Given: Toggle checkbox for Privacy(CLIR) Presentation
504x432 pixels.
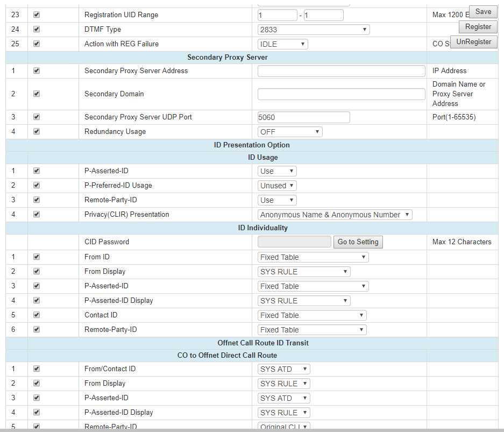Looking at the screenshot, I should (37, 214).
